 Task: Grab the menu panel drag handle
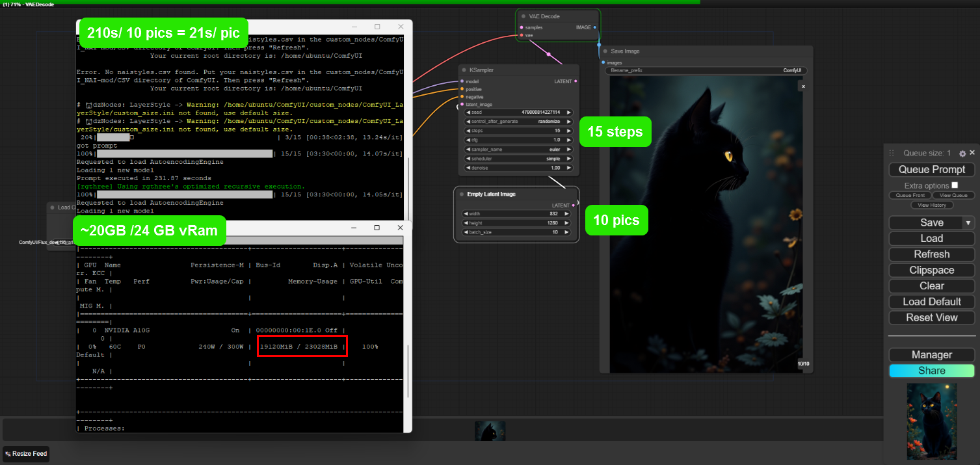(x=892, y=153)
